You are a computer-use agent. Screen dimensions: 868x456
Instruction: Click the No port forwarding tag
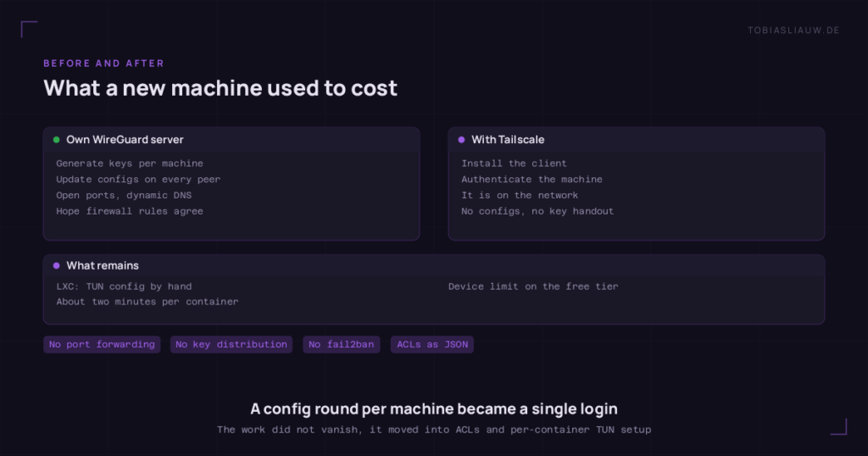102,344
